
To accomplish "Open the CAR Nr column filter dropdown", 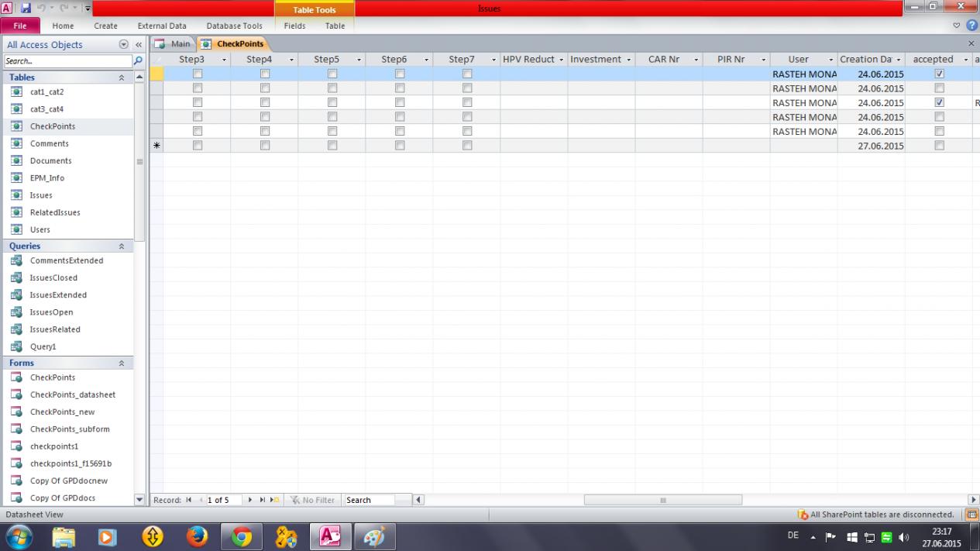I will click(696, 60).
